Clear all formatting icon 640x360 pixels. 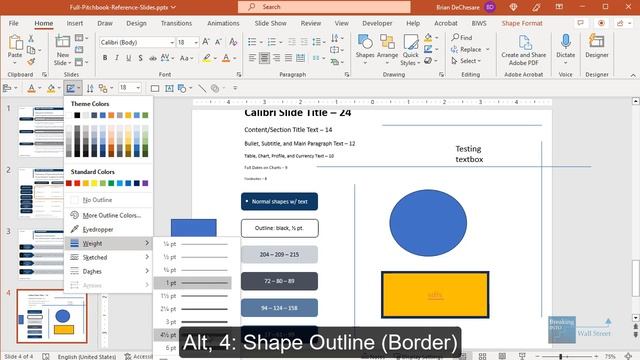click(x=233, y=42)
